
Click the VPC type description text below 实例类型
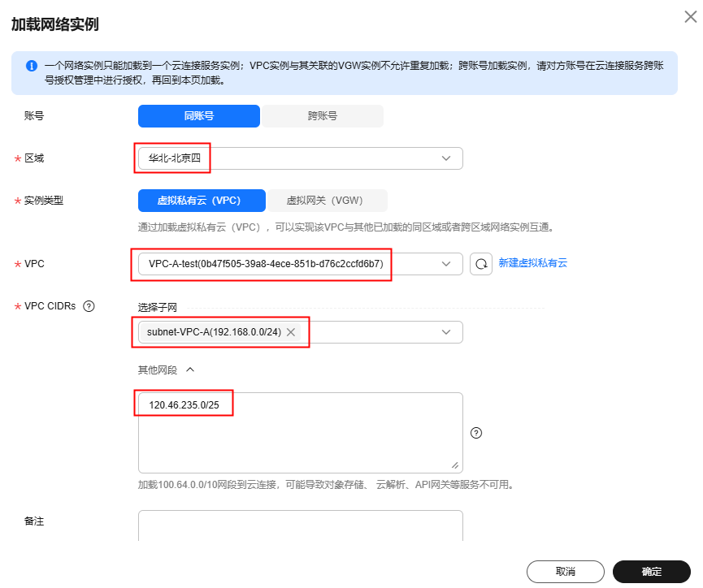(347, 227)
